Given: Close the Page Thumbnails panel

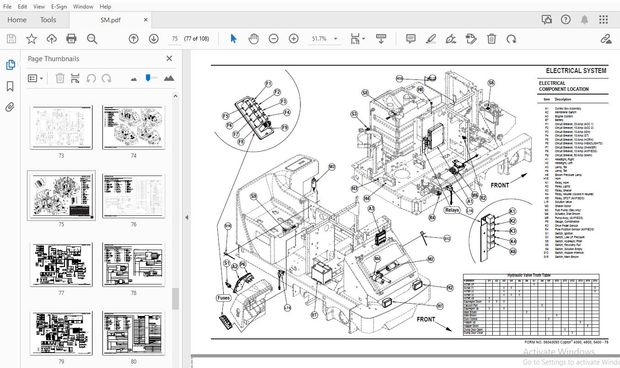Looking at the screenshot, I should 169,59.
